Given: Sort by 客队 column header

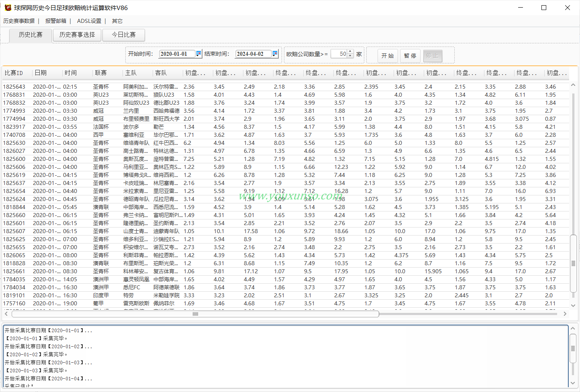Looking at the screenshot, I should point(167,73).
